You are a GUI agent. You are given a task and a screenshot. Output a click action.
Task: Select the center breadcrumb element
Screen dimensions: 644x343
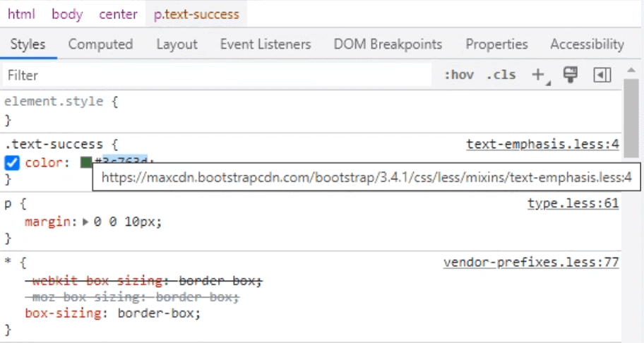[119, 14]
